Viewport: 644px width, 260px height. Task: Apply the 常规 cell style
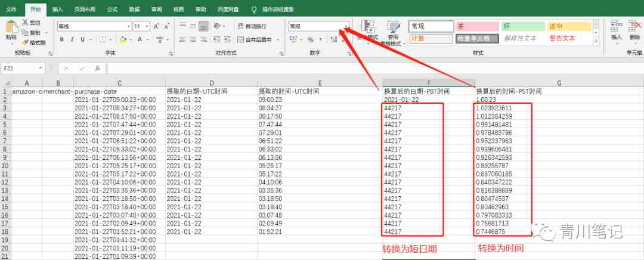click(431, 26)
